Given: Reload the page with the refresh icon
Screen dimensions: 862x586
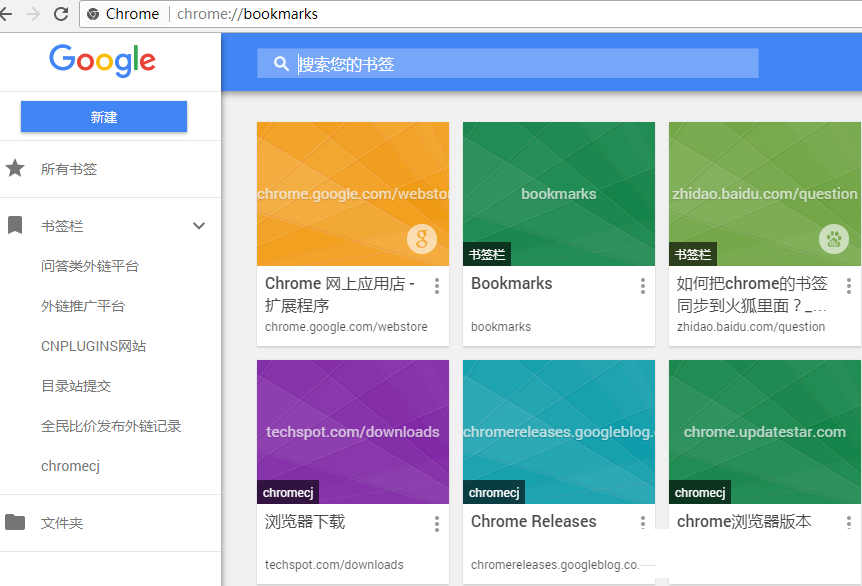Looking at the screenshot, I should (x=61, y=14).
